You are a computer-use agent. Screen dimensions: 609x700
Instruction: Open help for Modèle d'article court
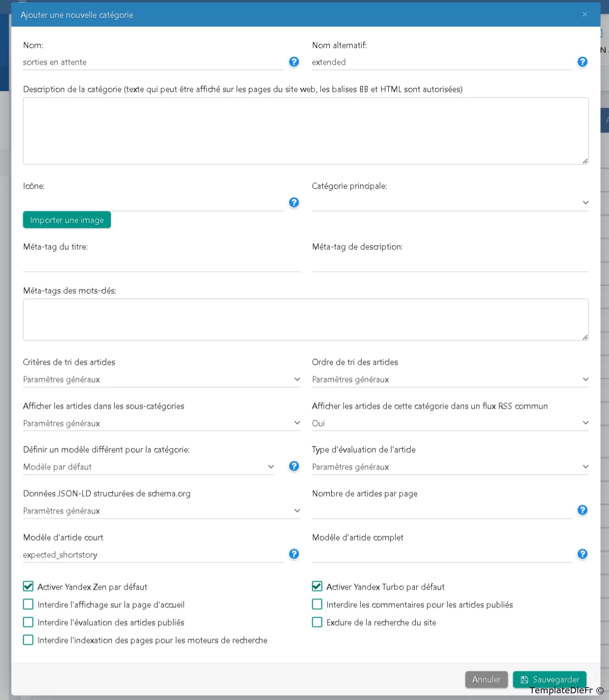(294, 554)
